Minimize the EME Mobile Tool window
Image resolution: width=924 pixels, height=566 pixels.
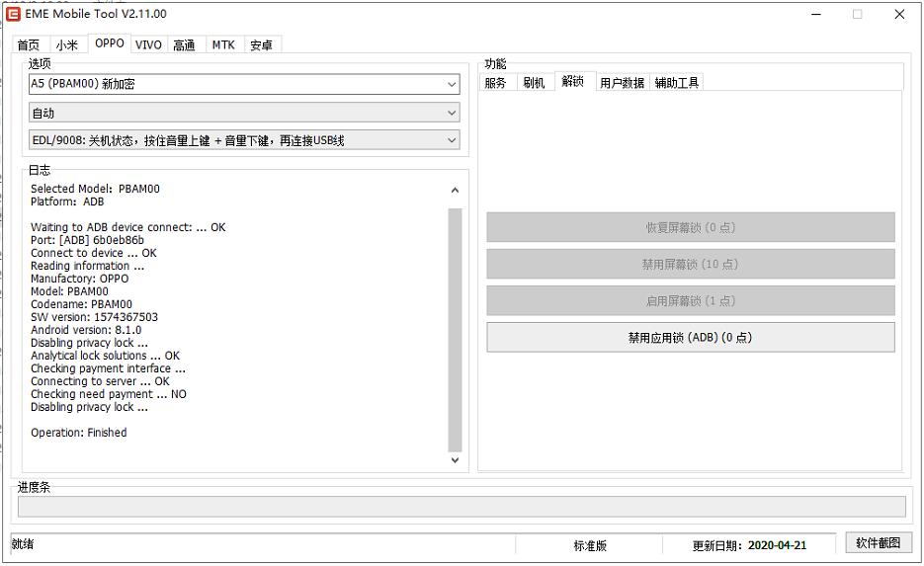[816, 14]
